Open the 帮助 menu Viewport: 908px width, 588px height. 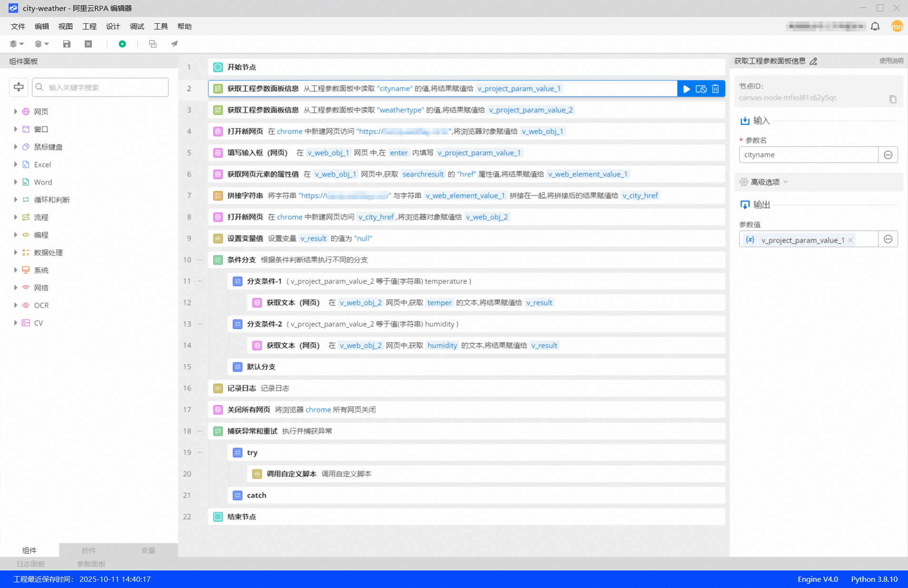185,26
